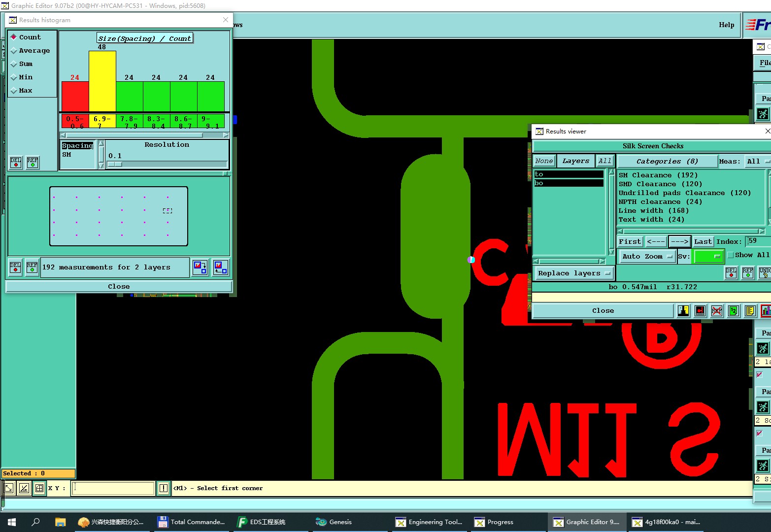Click running-man icon on topmost right panel
771x532 pixels.
[763, 114]
